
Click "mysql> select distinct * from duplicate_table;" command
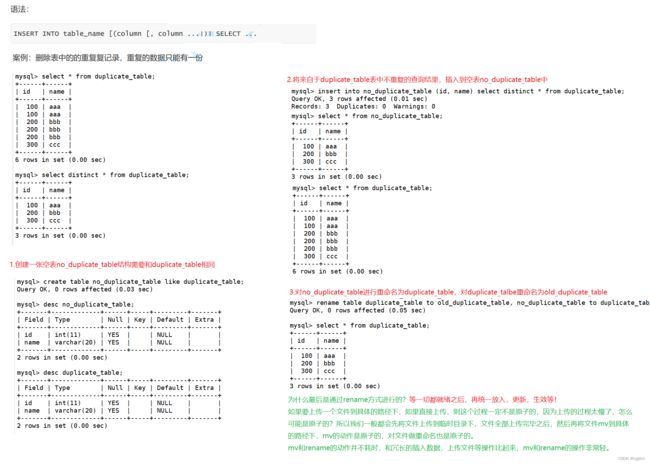[102, 175]
